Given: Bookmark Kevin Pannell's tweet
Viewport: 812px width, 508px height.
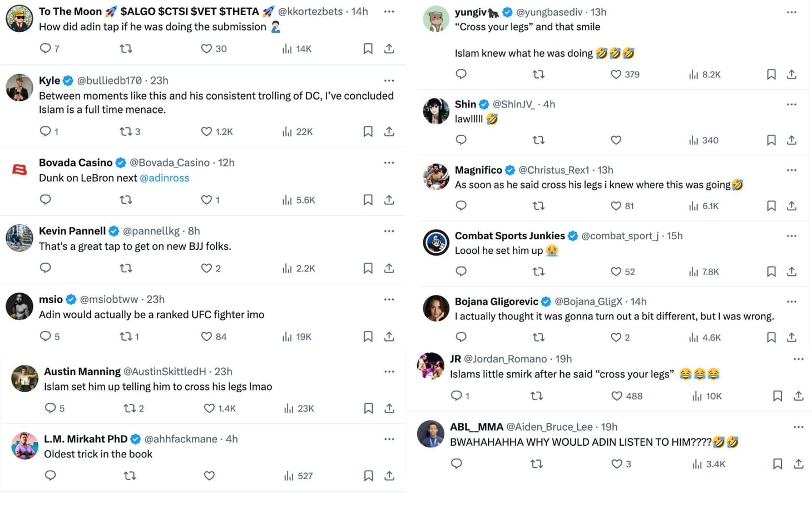Looking at the screenshot, I should pos(368,268).
